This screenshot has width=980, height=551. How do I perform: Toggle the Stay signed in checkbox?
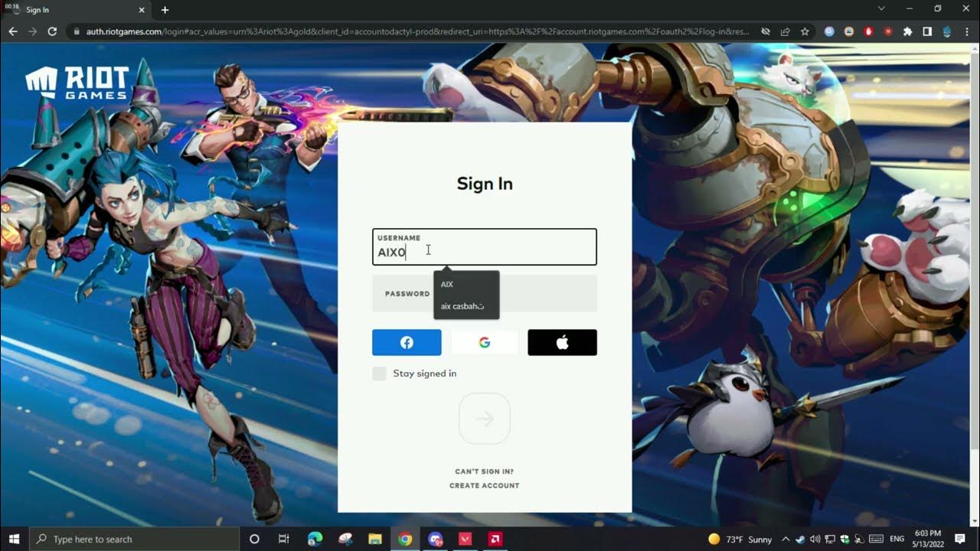pos(379,373)
